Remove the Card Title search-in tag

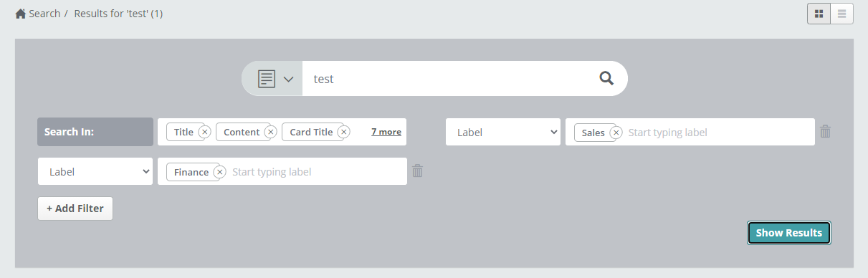[x=343, y=132]
